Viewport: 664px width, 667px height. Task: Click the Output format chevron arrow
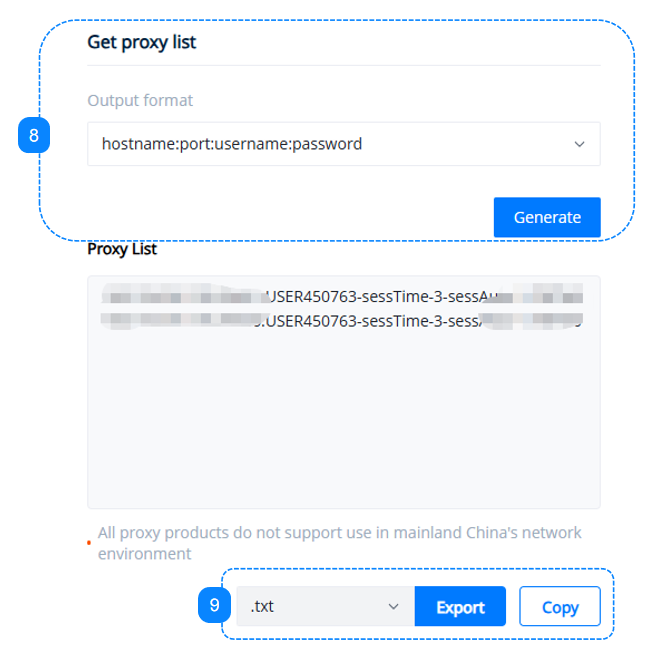point(579,144)
